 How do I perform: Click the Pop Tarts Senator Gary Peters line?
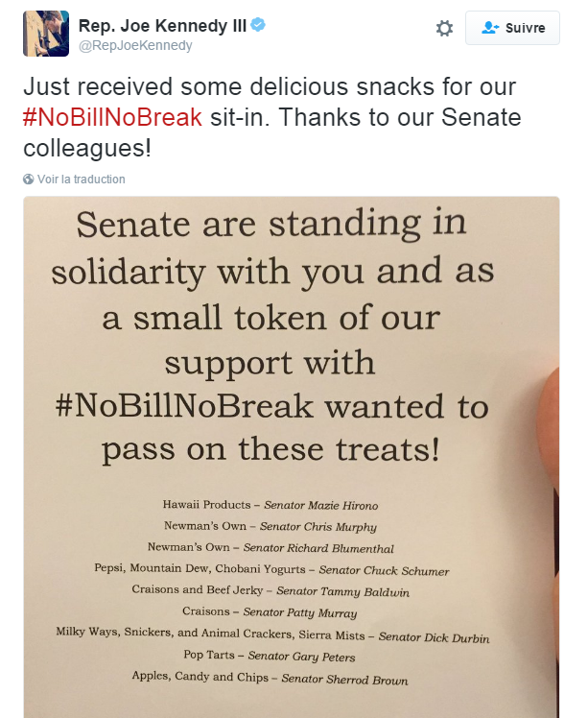(x=269, y=657)
